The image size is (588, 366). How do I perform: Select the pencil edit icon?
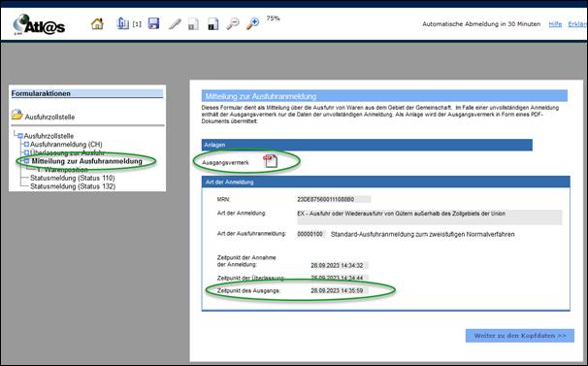175,24
